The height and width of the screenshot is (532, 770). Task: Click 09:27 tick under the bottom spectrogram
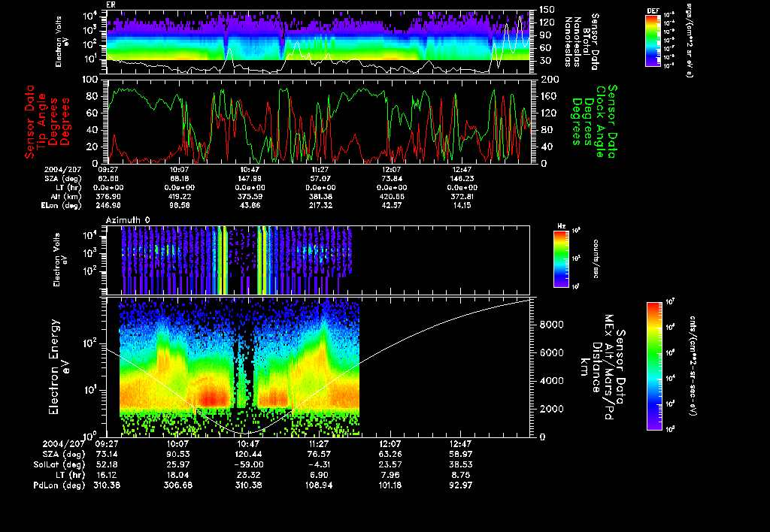(x=108, y=444)
